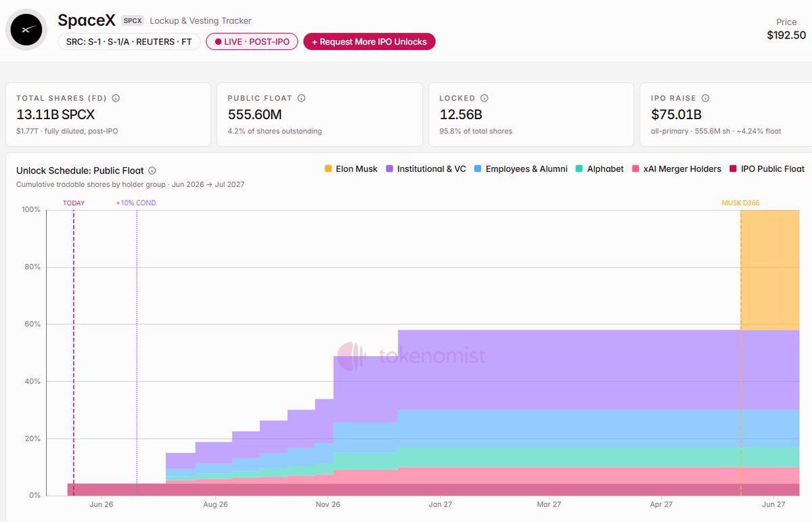Click the Aug 26 x-axis label
Screen dimensions: 812x522
tap(215, 504)
